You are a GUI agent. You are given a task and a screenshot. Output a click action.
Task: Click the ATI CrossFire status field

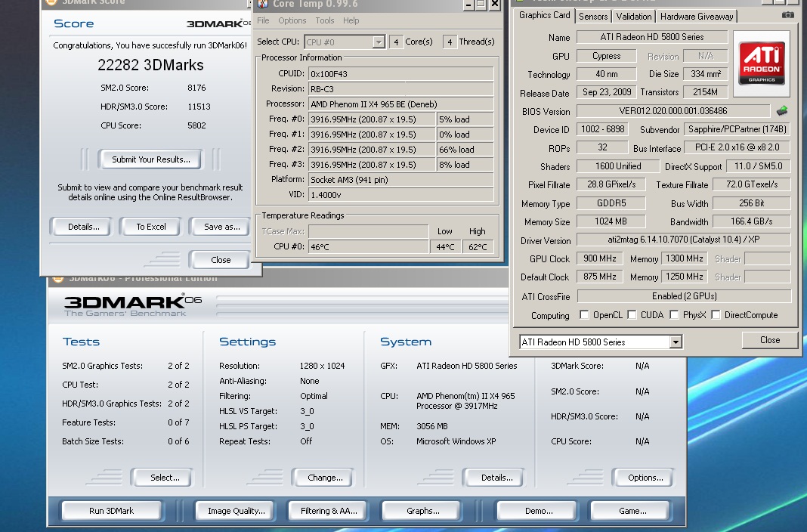(x=684, y=296)
